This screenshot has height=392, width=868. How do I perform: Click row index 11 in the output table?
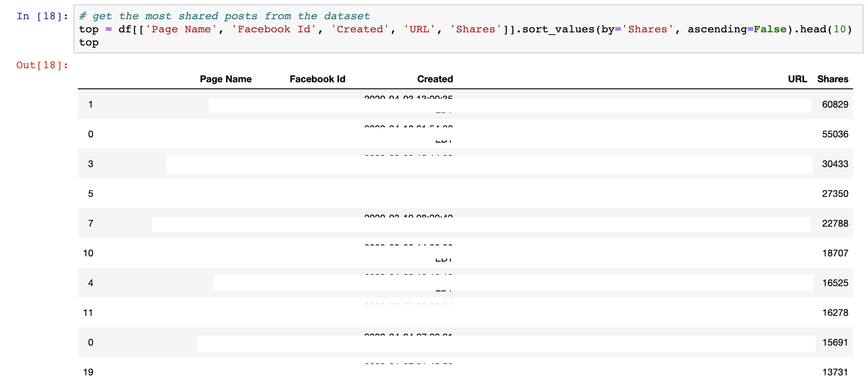click(88, 313)
